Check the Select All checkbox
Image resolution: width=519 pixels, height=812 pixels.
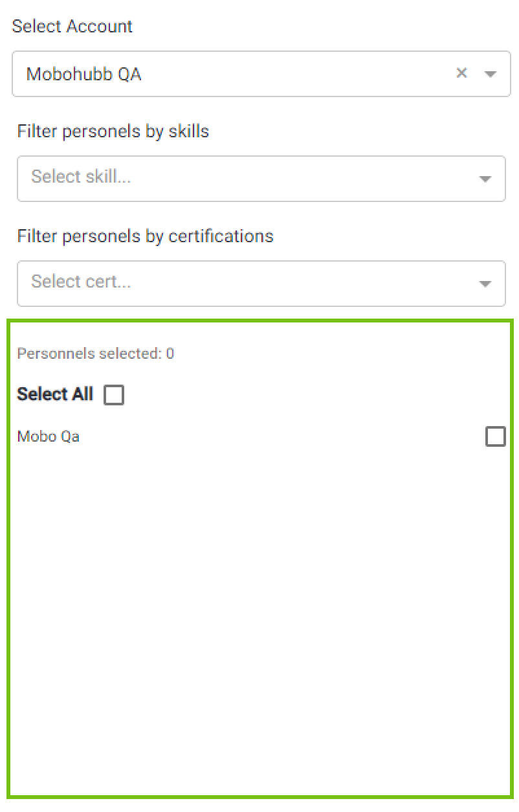[114, 394]
